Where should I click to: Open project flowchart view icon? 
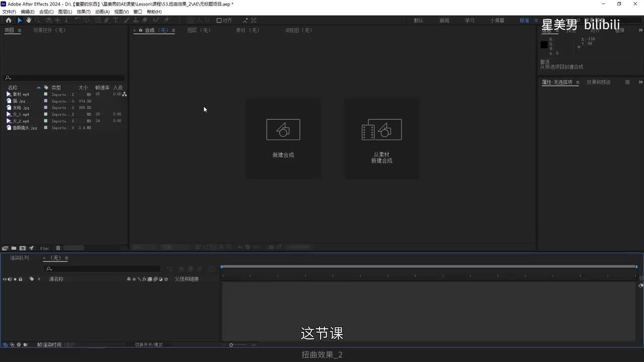click(124, 94)
